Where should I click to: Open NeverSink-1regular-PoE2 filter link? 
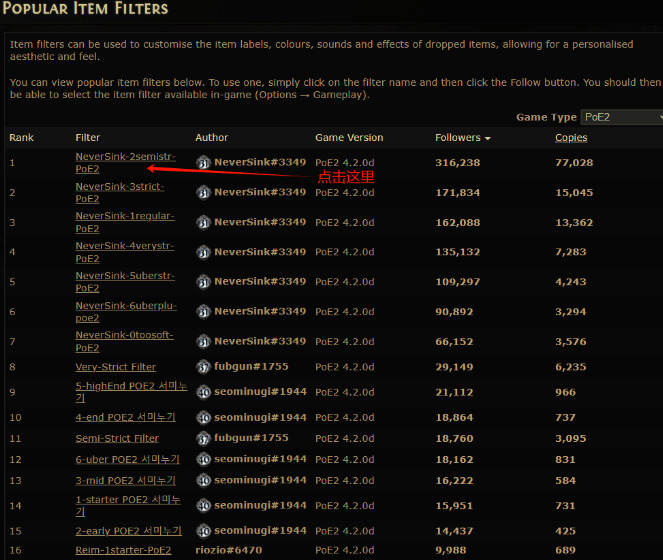click(x=125, y=222)
